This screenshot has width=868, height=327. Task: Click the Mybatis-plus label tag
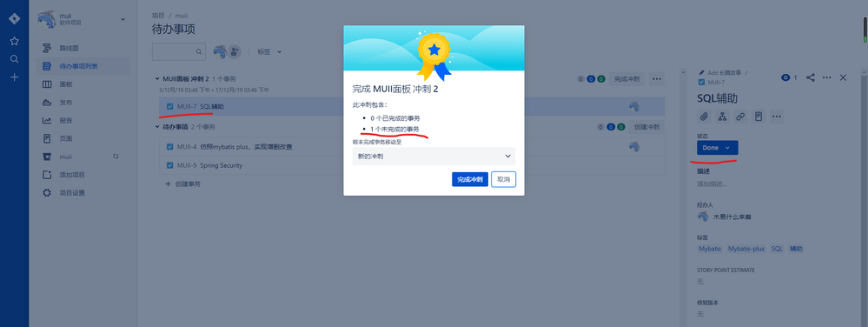point(746,249)
